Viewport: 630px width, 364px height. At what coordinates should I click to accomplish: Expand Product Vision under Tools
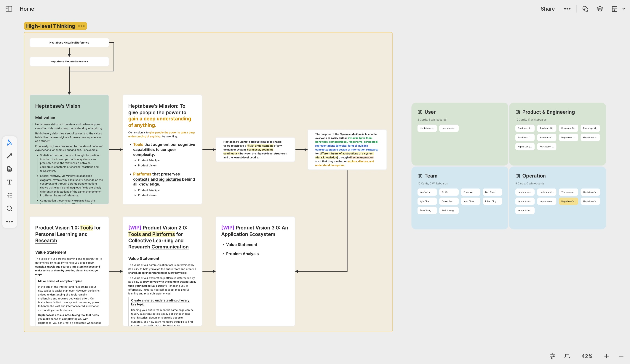pyautogui.click(x=135, y=165)
